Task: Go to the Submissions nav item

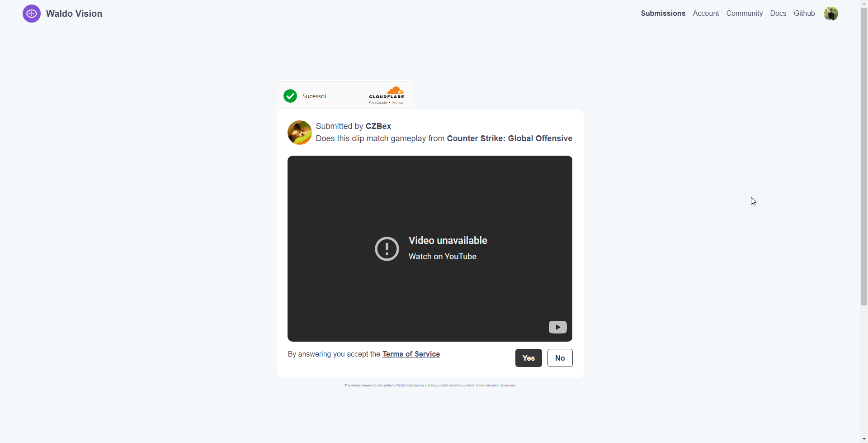Action: pyautogui.click(x=663, y=14)
